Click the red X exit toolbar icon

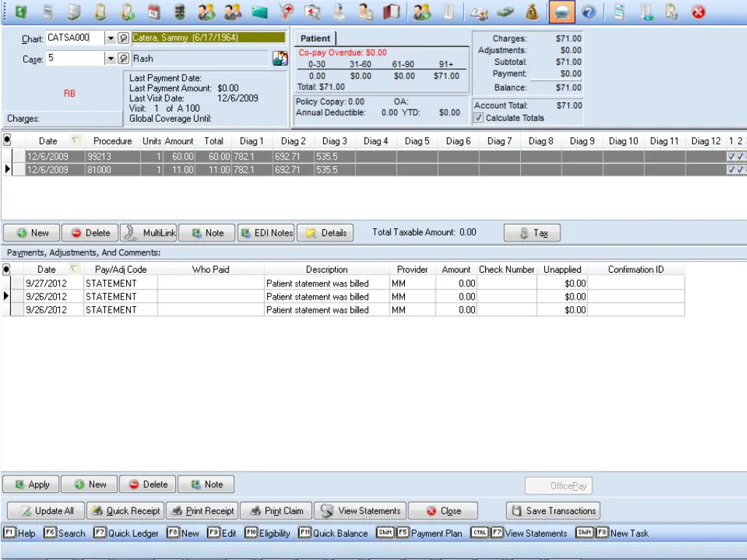click(x=698, y=12)
